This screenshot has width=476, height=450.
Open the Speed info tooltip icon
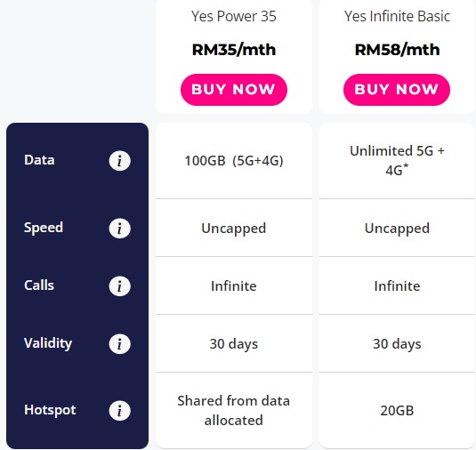click(x=119, y=229)
